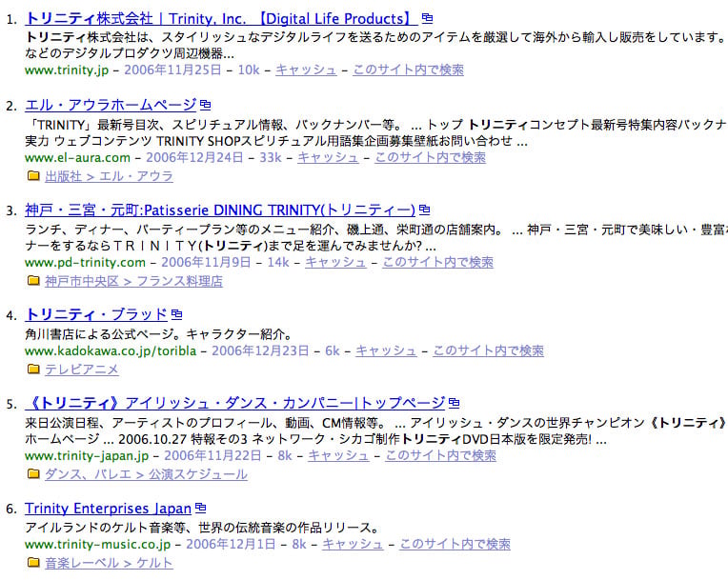Click このサイト内で検索 for www.trinity-japan.jp
Screen dimensions: 728x580
point(440,455)
